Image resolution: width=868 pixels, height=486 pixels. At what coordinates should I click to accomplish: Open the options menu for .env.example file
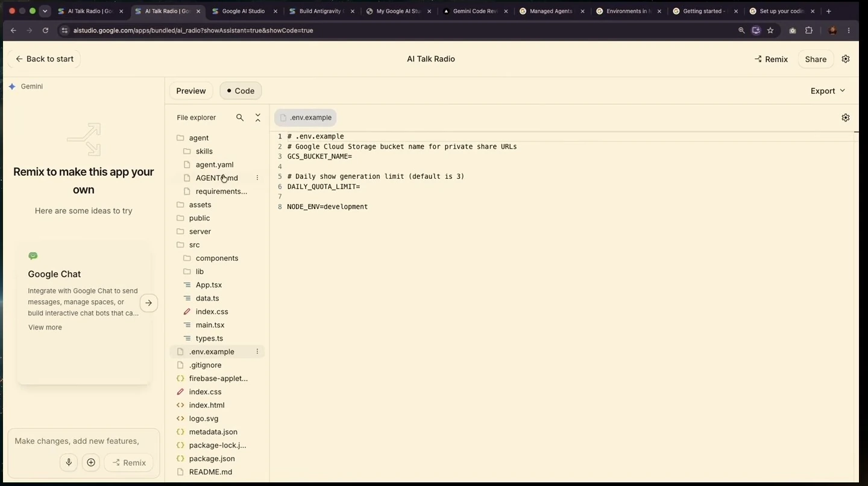257,352
